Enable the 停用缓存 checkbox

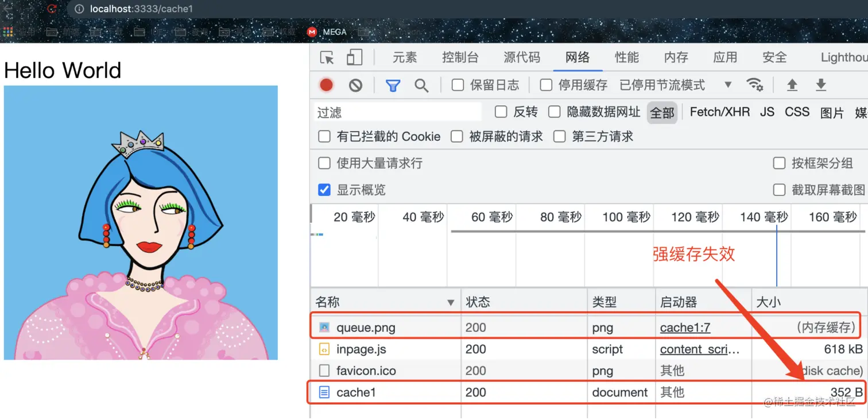547,85
